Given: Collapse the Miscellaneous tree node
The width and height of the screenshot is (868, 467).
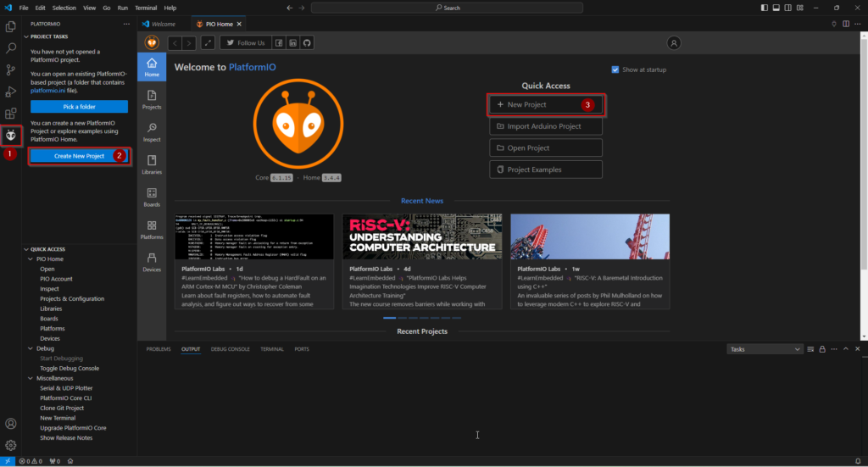Looking at the screenshot, I should tap(31, 379).
